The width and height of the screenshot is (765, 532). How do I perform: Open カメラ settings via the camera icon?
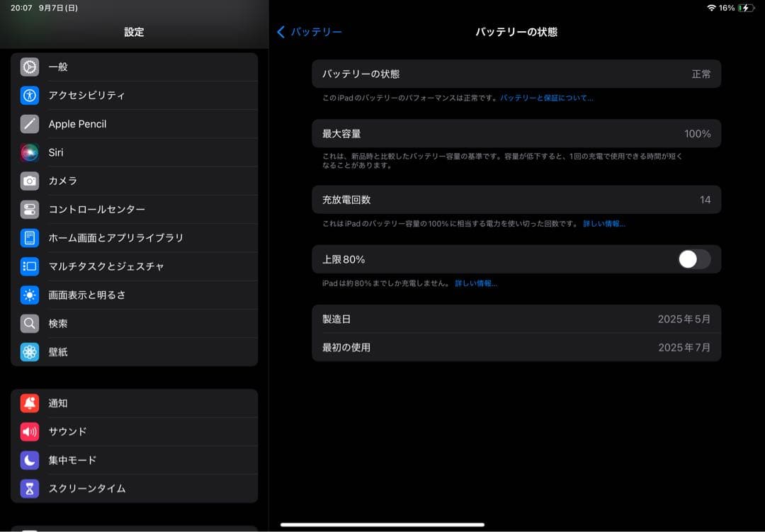point(29,181)
